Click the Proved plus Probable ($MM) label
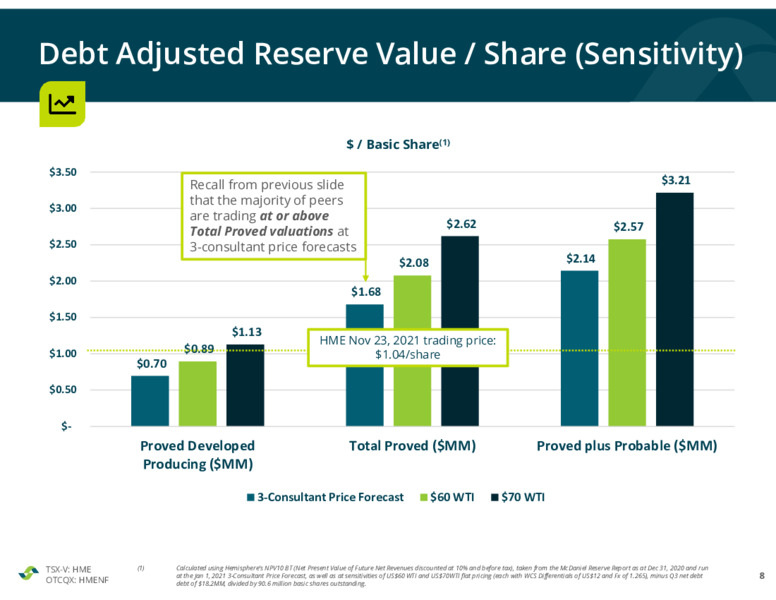776x600 pixels. click(x=627, y=446)
